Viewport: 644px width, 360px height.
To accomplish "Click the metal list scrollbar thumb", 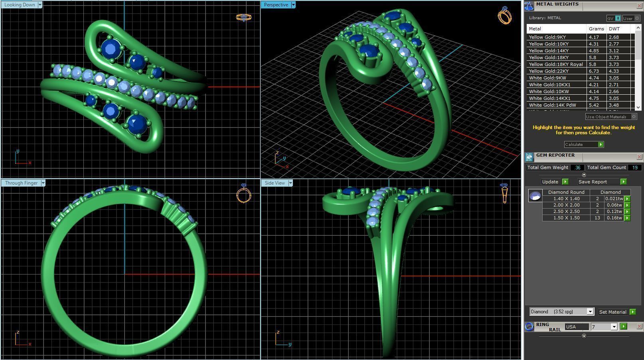I will pos(638,46).
